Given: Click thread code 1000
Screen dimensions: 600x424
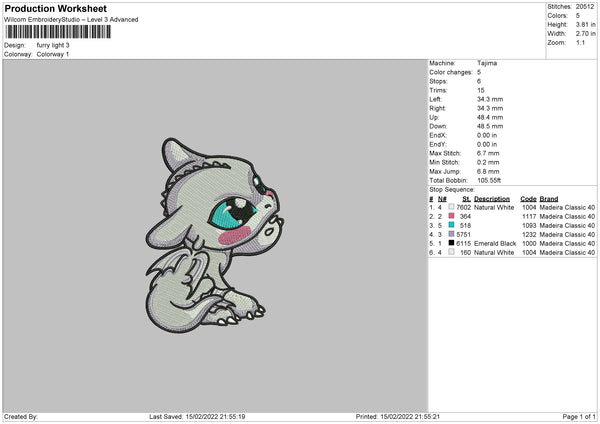Looking at the screenshot, I should (x=529, y=243).
